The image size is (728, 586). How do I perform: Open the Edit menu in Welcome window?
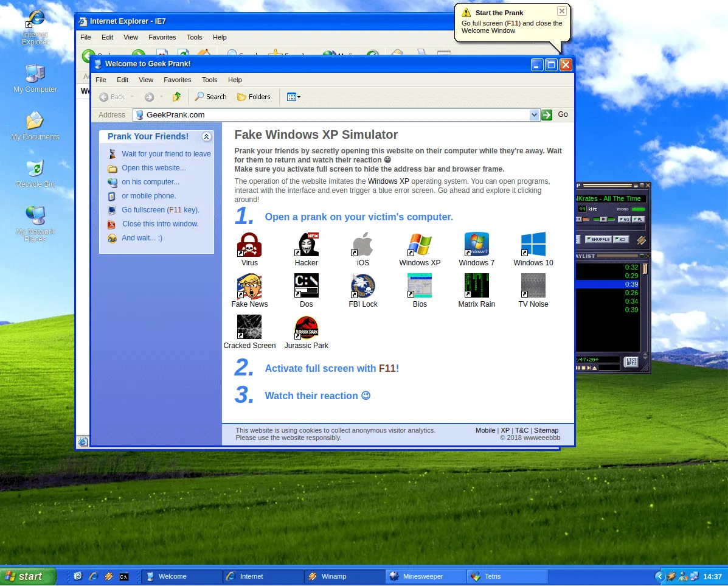pyautogui.click(x=123, y=80)
